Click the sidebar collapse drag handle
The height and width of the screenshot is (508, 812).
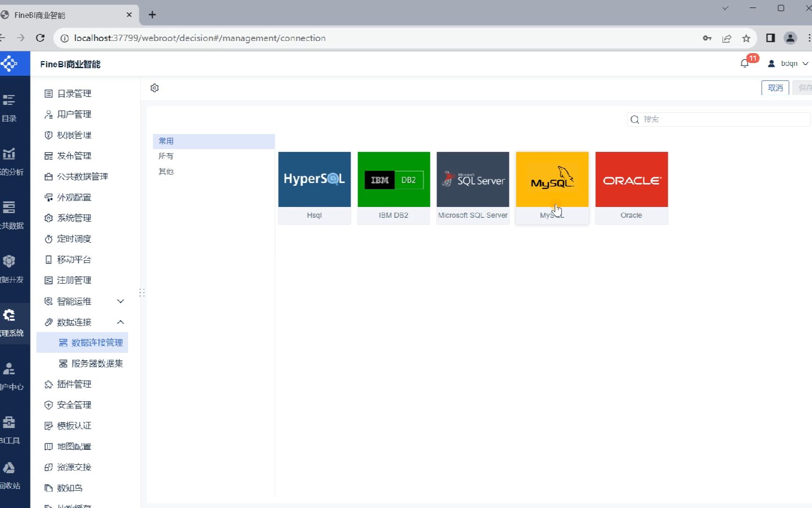tap(142, 293)
